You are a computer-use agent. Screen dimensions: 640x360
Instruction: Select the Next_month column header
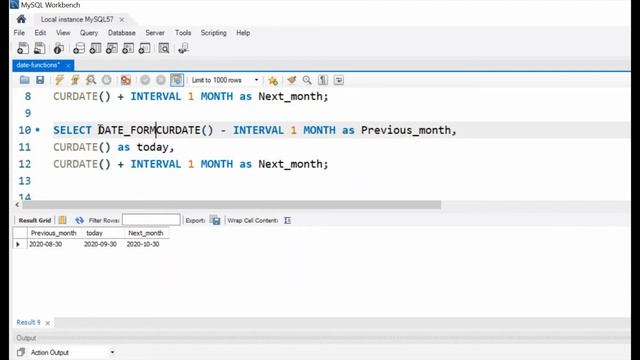coord(146,233)
